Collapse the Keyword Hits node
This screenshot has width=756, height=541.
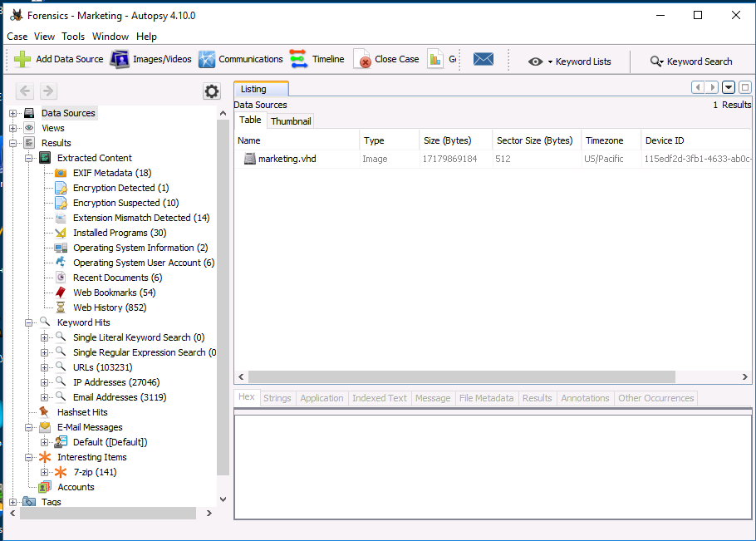pos(29,322)
